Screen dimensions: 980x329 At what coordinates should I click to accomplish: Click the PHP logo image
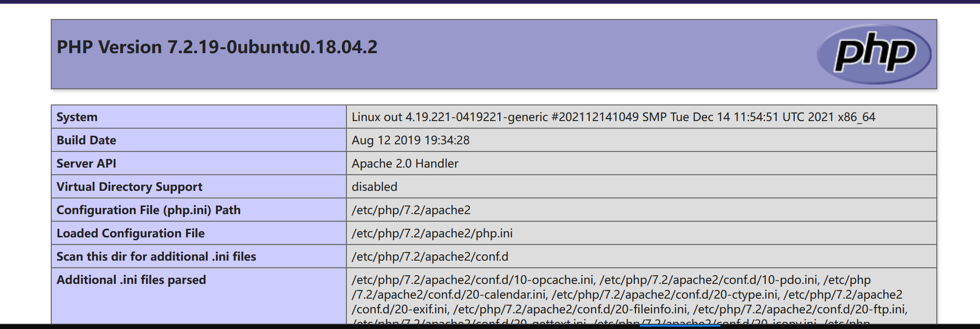click(x=874, y=54)
